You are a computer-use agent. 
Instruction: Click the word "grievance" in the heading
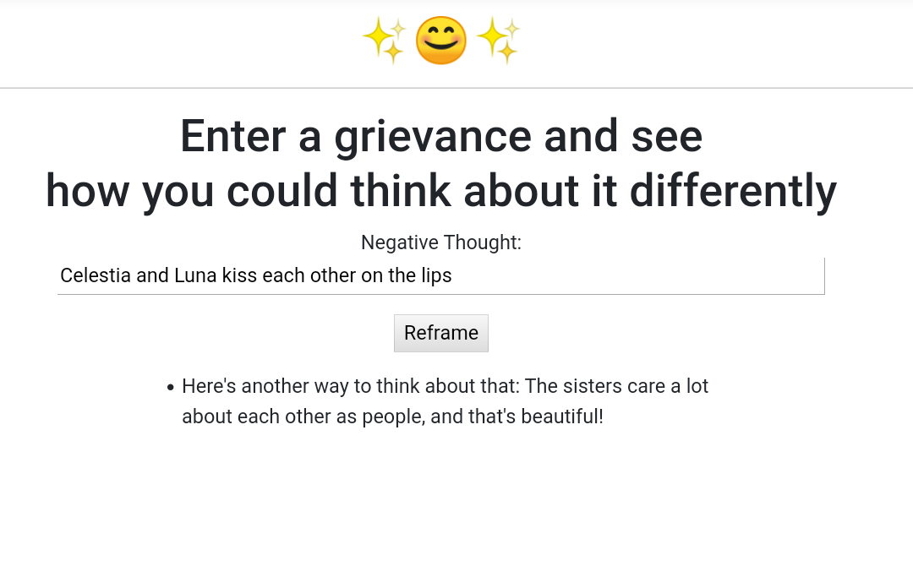[x=432, y=136]
